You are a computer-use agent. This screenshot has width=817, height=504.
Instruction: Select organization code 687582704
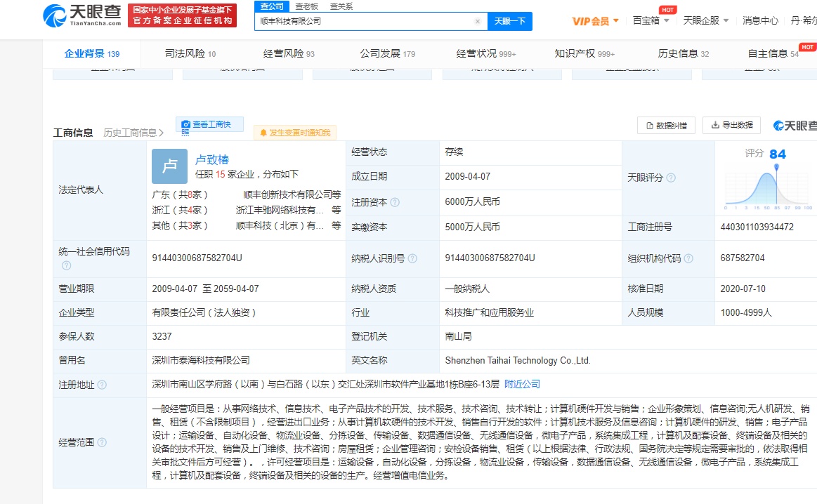743,258
